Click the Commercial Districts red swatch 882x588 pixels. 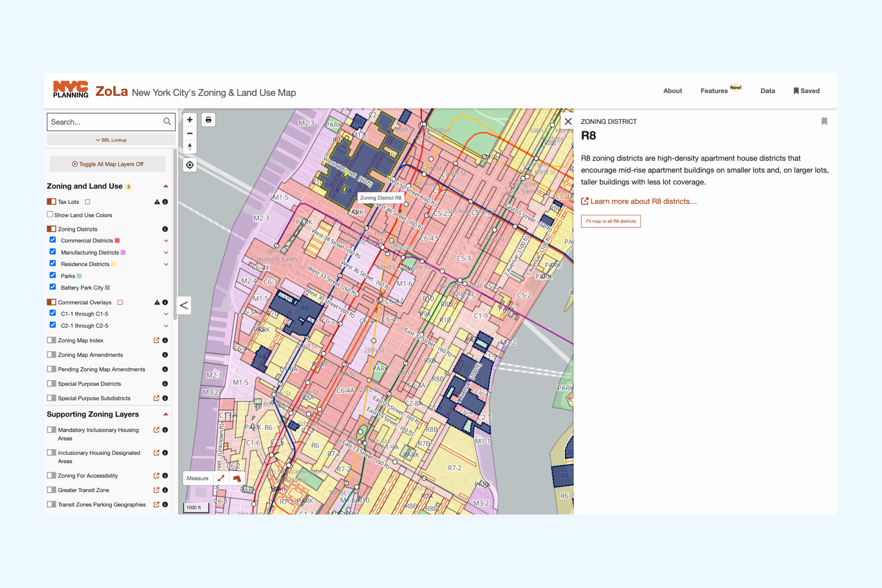tap(117, 241)
